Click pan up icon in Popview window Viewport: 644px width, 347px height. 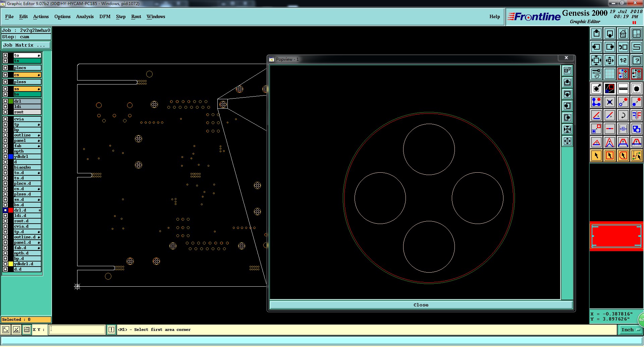(x=567, y=82)
